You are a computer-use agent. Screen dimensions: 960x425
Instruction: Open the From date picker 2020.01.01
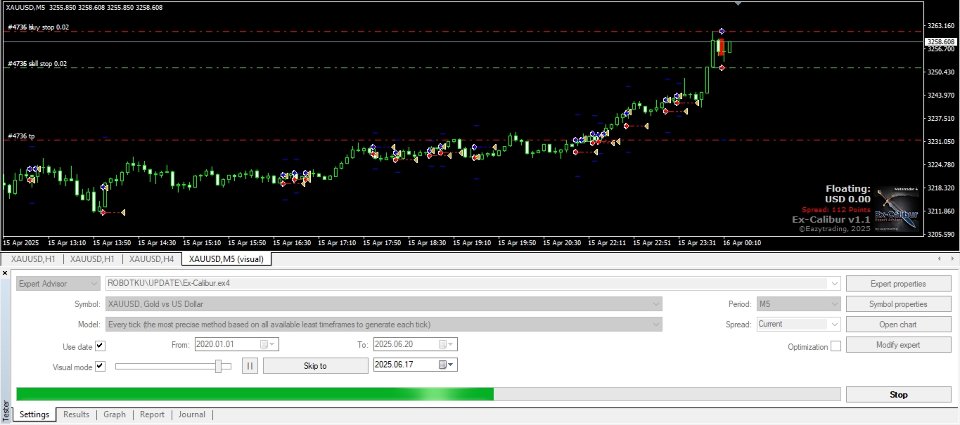pyautogui.click(x=268, y=344)
